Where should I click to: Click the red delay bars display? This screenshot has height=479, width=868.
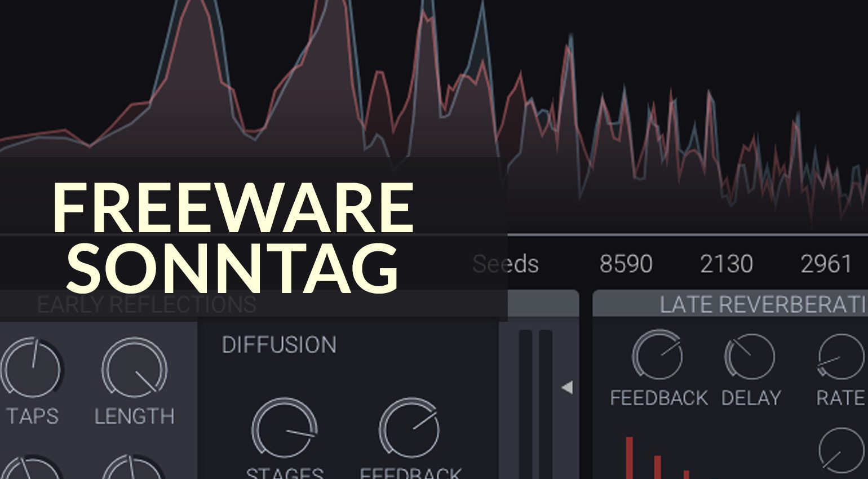click(657, 458)
